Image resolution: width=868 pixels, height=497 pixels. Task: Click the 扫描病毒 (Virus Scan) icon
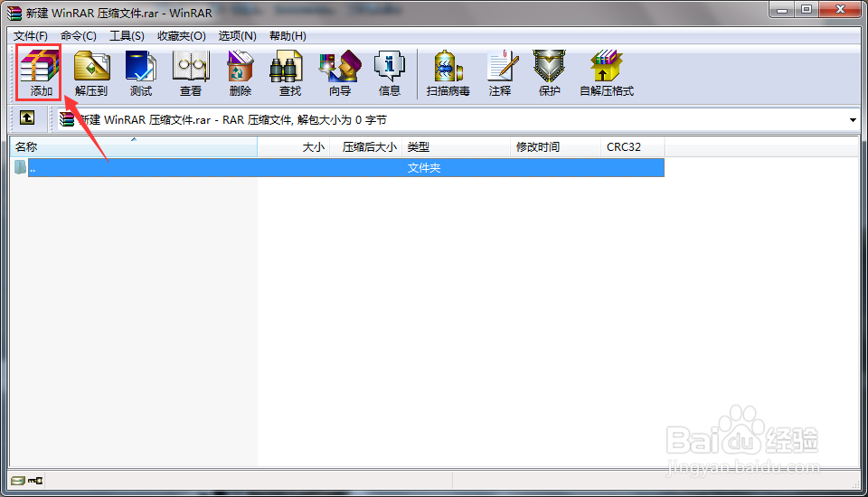[x=448, y=72]
